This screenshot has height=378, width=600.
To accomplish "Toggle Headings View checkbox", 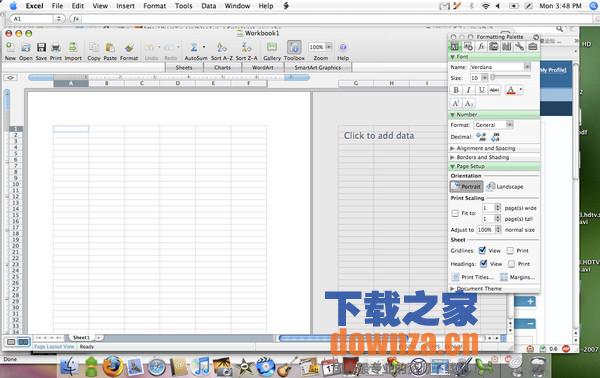I will pos(484,264).
